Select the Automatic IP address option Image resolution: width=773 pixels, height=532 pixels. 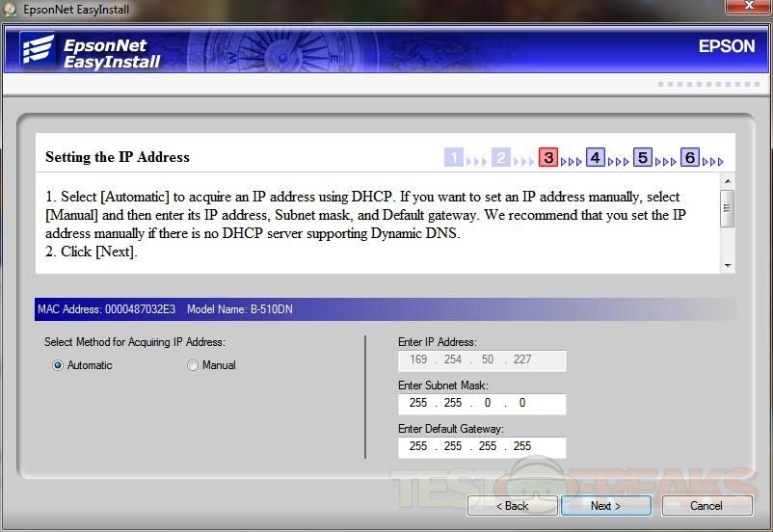pyautogui.click(x=59, y=365)
